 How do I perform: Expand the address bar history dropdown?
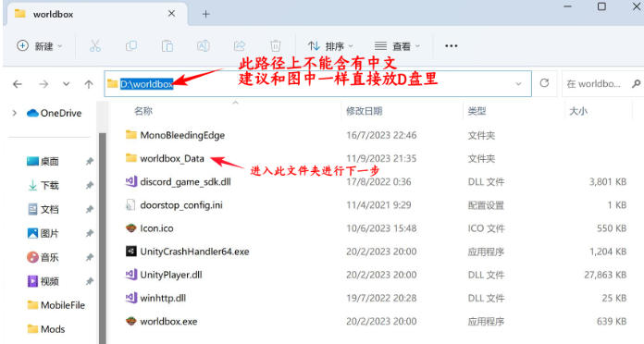(518, 84)
